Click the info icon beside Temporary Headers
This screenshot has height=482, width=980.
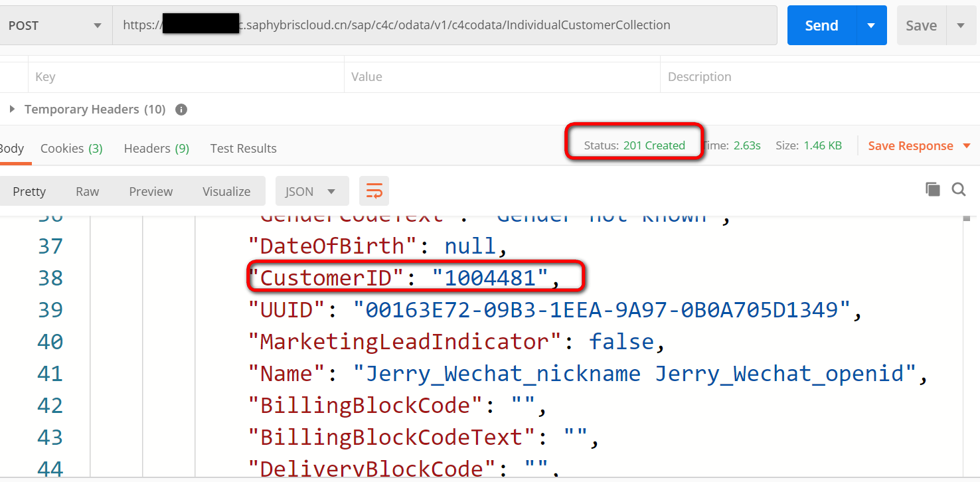(x=181, y=110)
